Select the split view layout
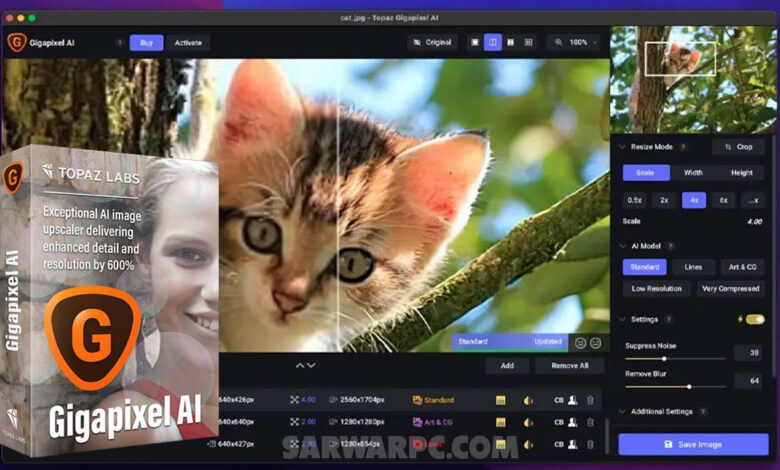The image size is (780, 470). [x=492, y=42]
